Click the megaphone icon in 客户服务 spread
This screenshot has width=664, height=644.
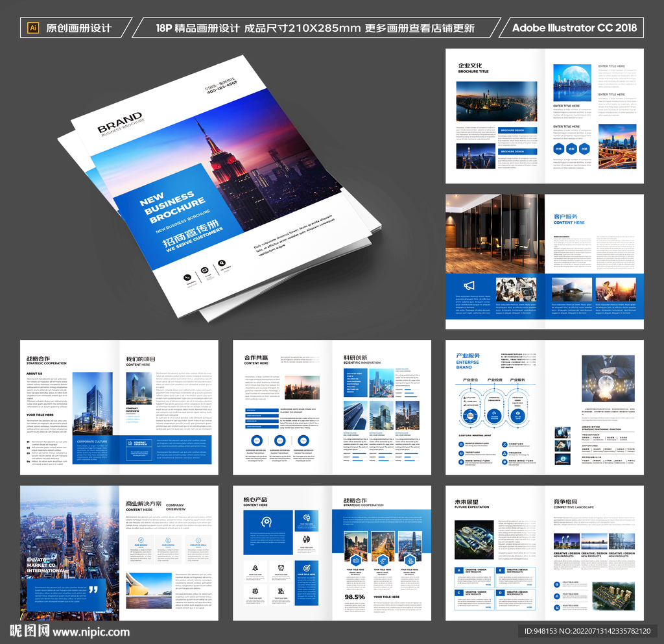click(x=469, y=285)
